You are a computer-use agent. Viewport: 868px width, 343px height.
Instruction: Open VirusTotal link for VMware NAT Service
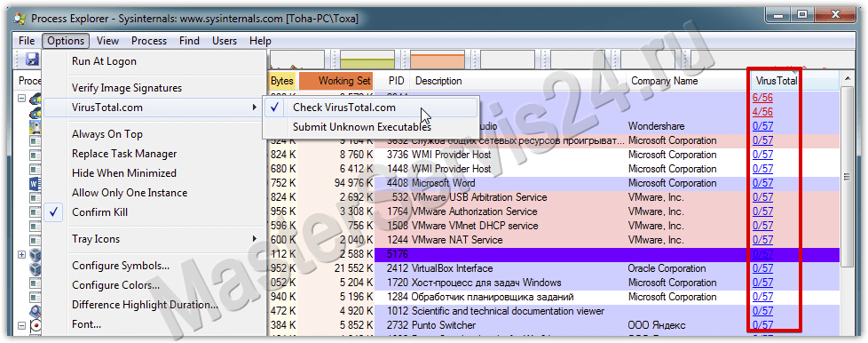(762, 240)
